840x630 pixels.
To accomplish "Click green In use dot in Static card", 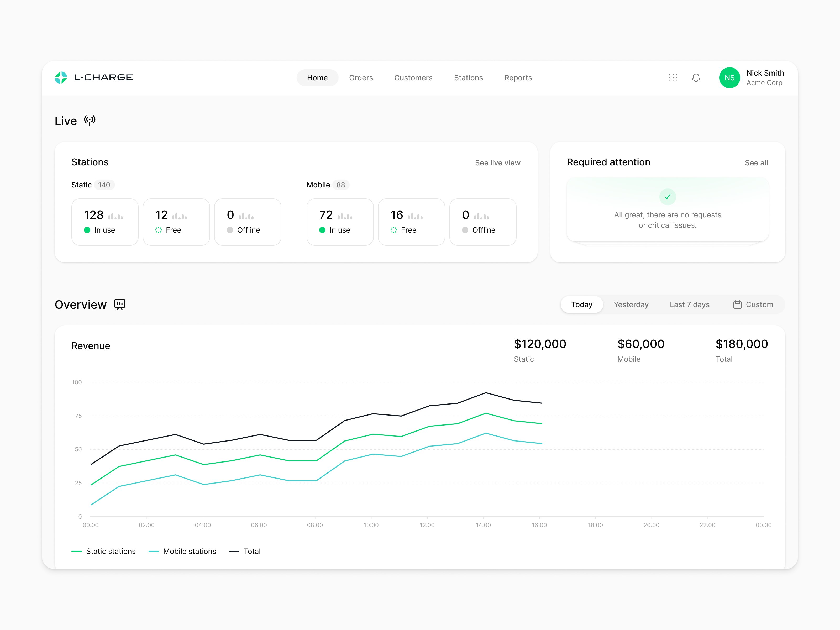I will 87,230.
